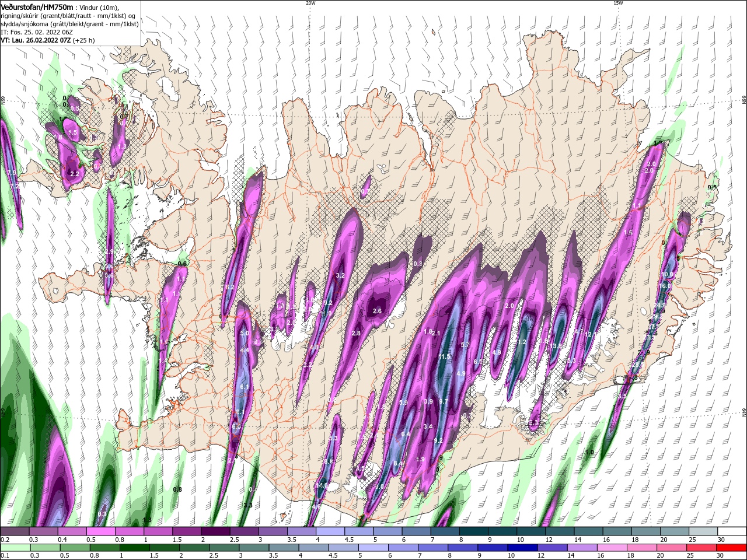Pick the 0.2 swatch in upper legend row
The image size is (747, 560).
point(15,531)
